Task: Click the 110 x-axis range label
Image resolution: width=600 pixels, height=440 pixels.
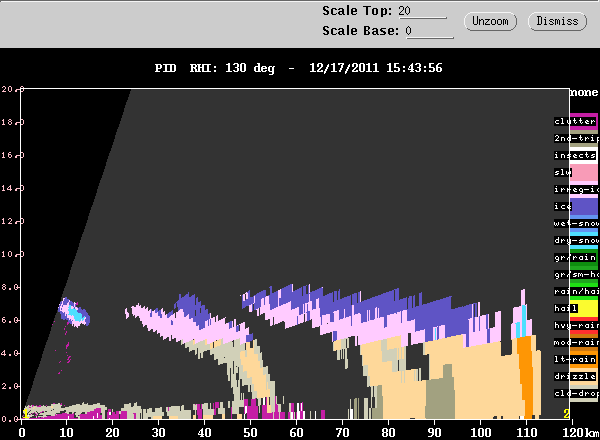Action: 527,433
